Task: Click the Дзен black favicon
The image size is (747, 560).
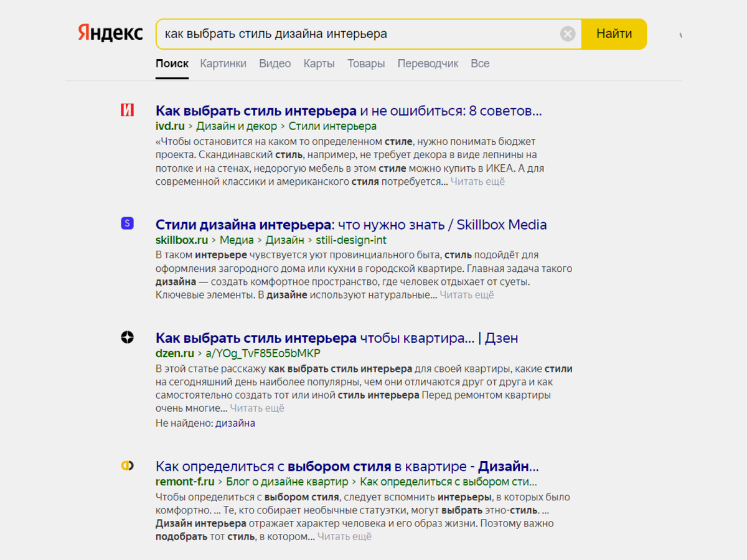Action: pyautogui.click(x=127, y=337)
